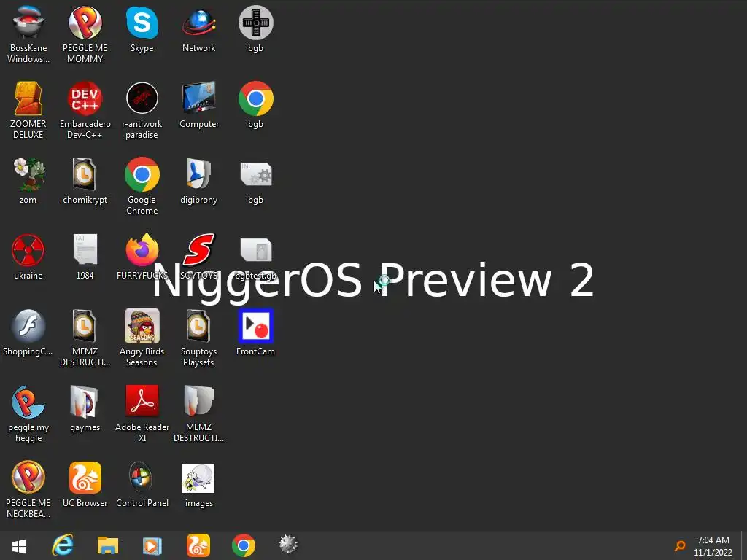The height and width of the screenshot is (560, 747).
Task: Open the Control Panel desktop icon
Action: (x=142, y=484)
